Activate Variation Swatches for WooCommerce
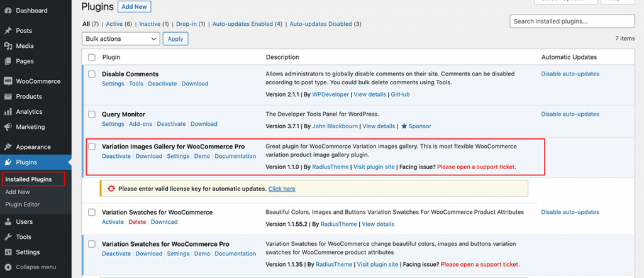The image size is (644, 278). 113,222
